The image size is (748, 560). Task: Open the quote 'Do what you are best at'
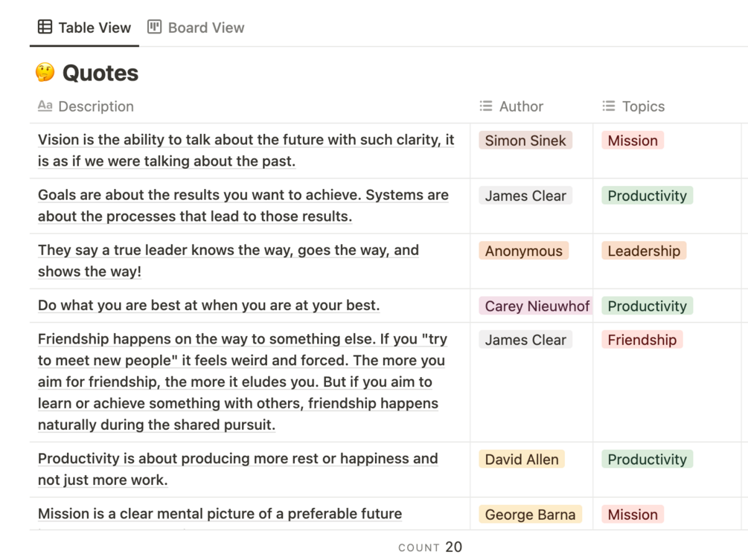coord(209,306)
